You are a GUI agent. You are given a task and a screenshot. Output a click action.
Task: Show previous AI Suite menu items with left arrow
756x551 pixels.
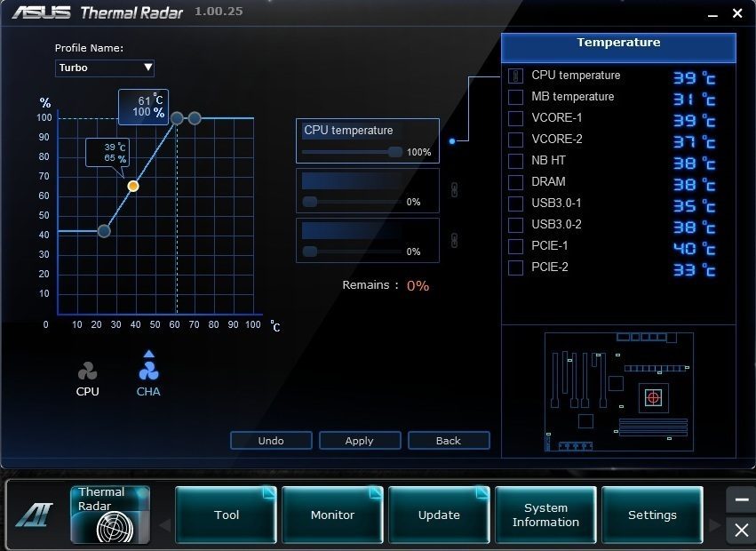tap(165, 525)
